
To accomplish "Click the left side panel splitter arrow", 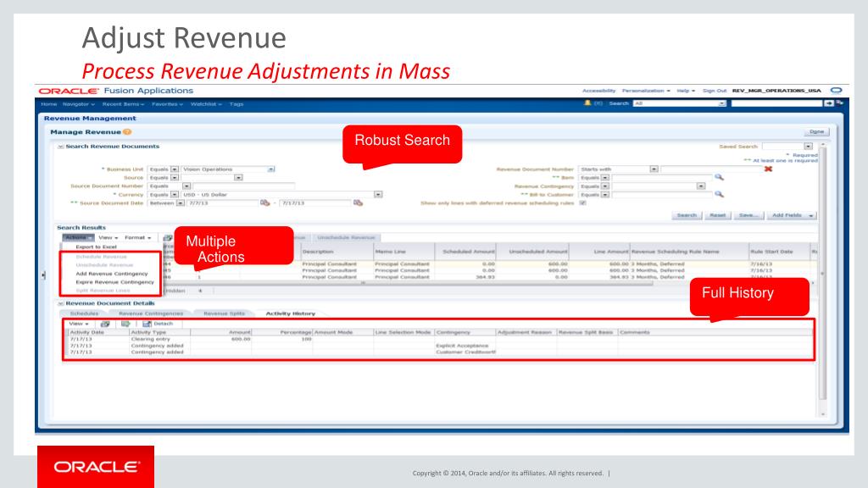I will [x=43, y=275].
